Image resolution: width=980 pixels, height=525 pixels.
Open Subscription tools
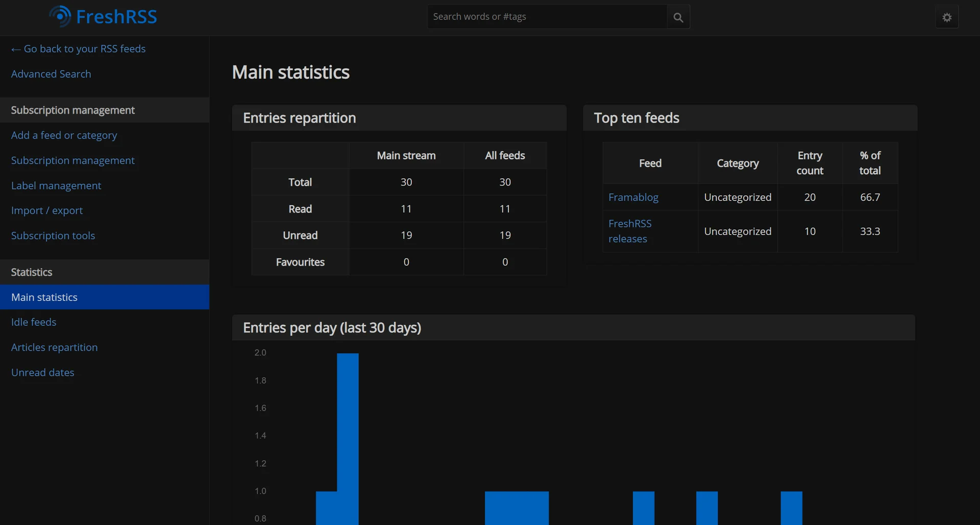[x=53, y=235]
